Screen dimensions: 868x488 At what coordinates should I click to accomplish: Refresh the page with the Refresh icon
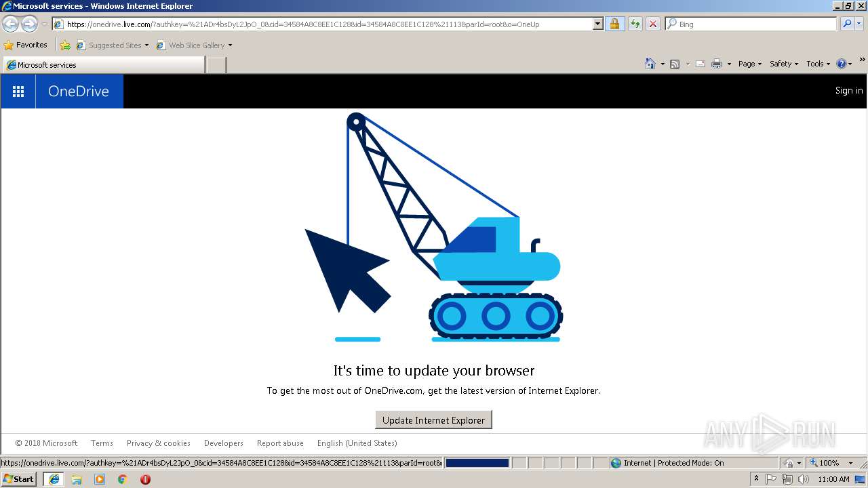pyautogui.click(x=635, y=24)
